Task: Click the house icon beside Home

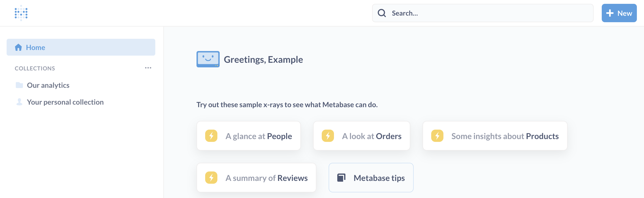Action: (18, 47)
